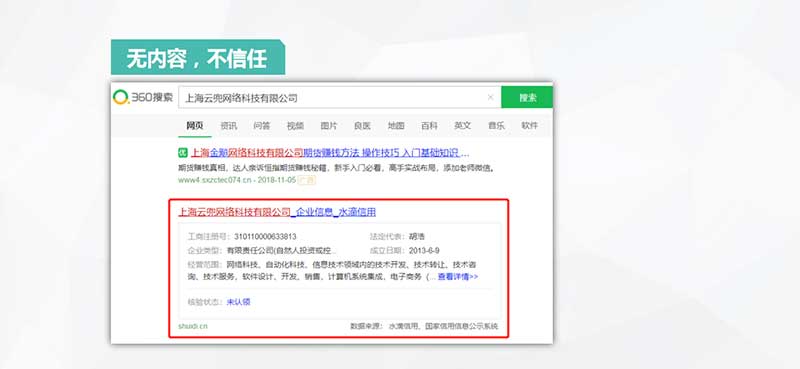Viewport: 800px width, 369px height.
Task: Open 上海云兜网络科技有限公司_企业信息_水滴信用 result
Action: (x=277, y=212)
